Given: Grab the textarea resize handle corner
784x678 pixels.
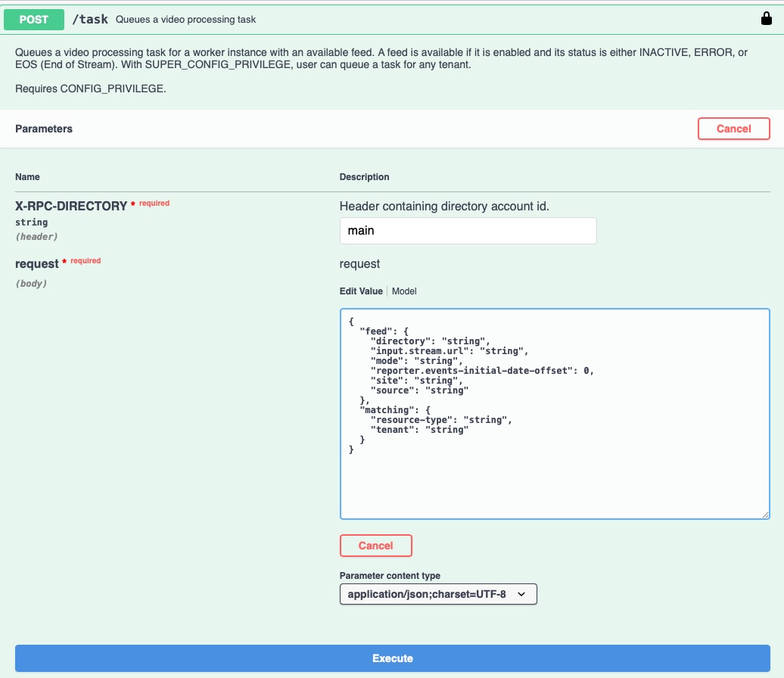Looking at the screenshot, I should pyautogui.click(x=765, y=515).
